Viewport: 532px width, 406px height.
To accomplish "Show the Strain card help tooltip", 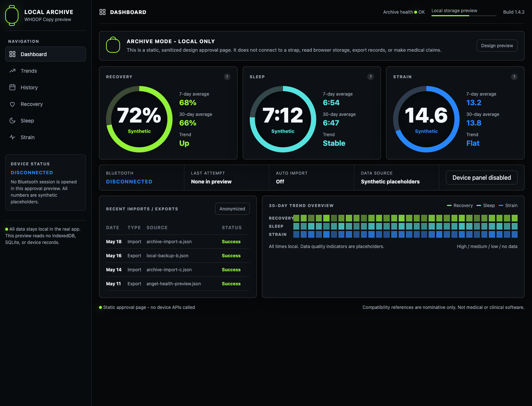I will [x=514, y=77].
